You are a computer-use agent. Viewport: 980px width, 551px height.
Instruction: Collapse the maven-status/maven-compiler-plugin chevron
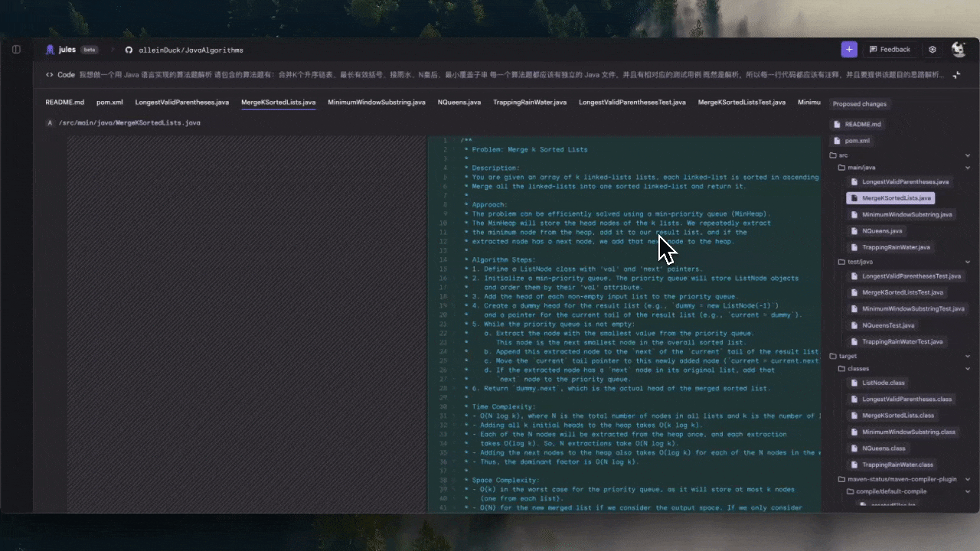(x=968, y=479)
